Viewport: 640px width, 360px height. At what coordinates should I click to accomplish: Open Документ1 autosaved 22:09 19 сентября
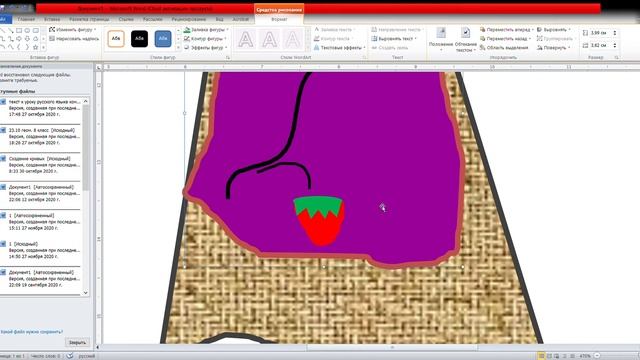pos(41,278)
